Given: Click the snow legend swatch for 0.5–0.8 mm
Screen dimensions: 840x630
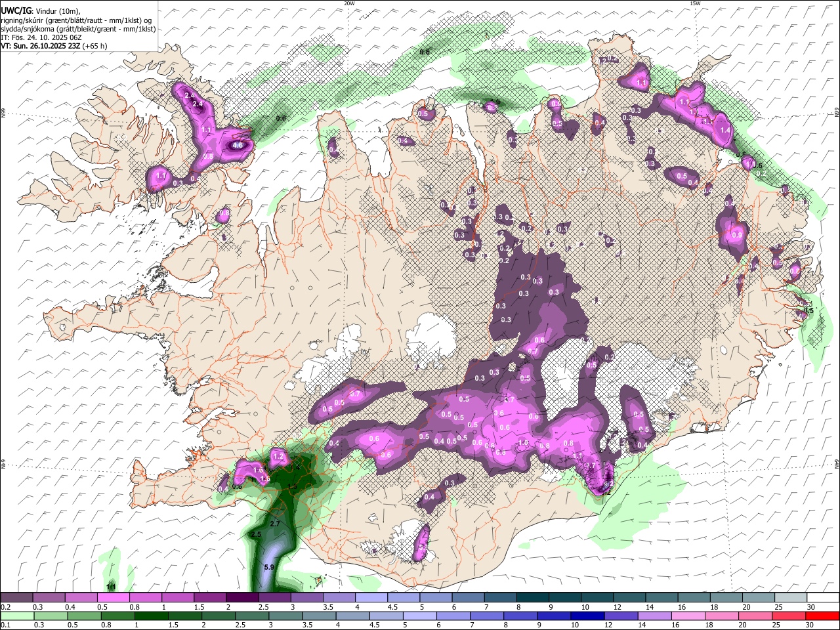Looking at the screenshot, I should pos(114,598).
